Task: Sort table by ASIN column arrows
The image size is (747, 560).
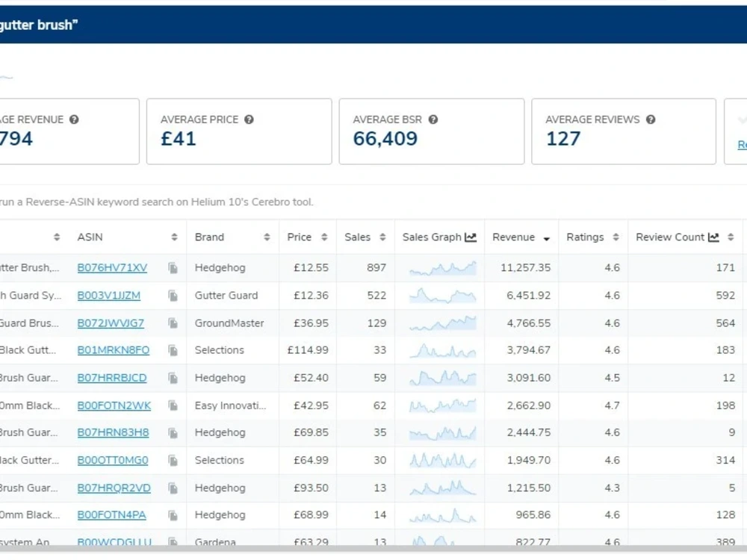Action: coord(174,237)
